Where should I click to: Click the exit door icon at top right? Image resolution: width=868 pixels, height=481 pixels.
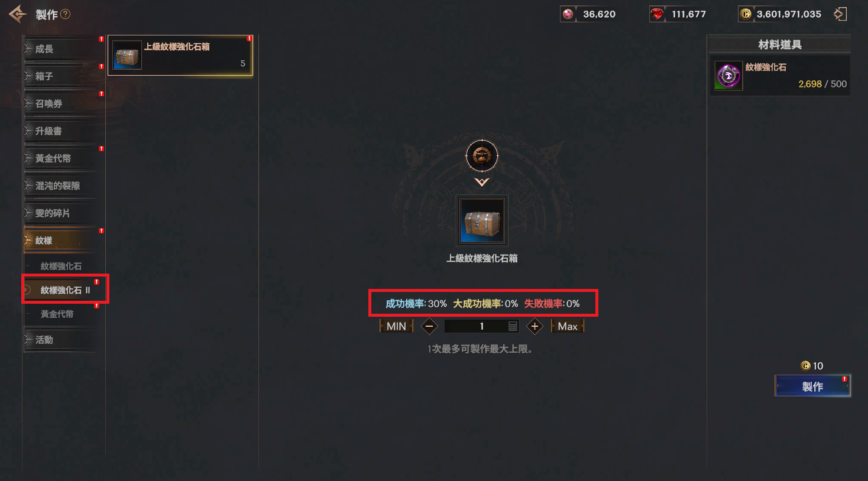click(x=840, y=14)
